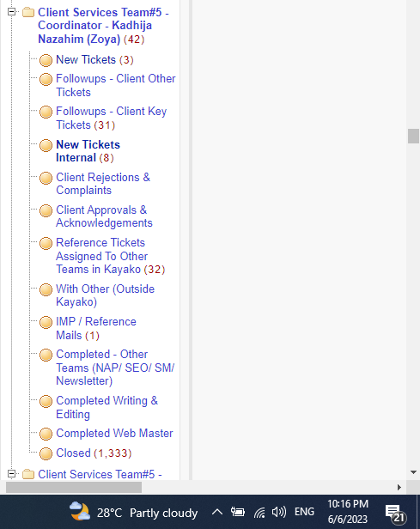Click circle icon for Client Approvals & Acknowledgements
Viewport: 420px width, 529px height.
click(46, 211)
